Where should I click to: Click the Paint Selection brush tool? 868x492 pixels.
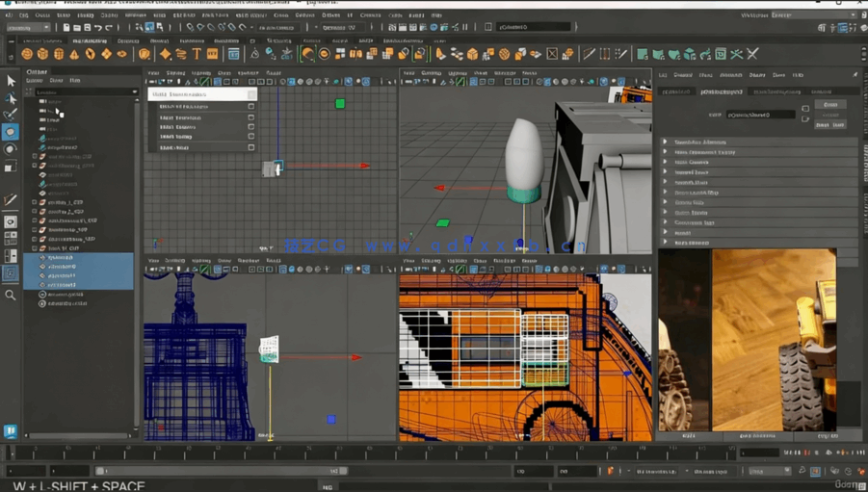coord(11,115)
